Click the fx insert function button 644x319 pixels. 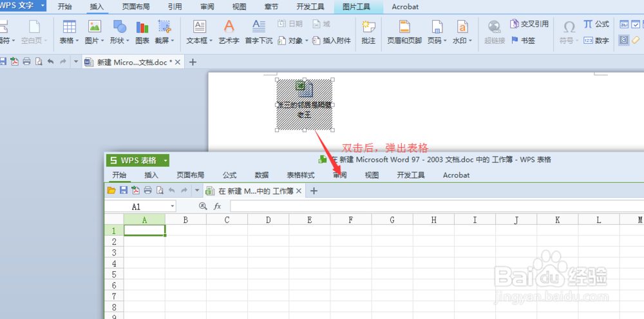click(x=217, y=206)
